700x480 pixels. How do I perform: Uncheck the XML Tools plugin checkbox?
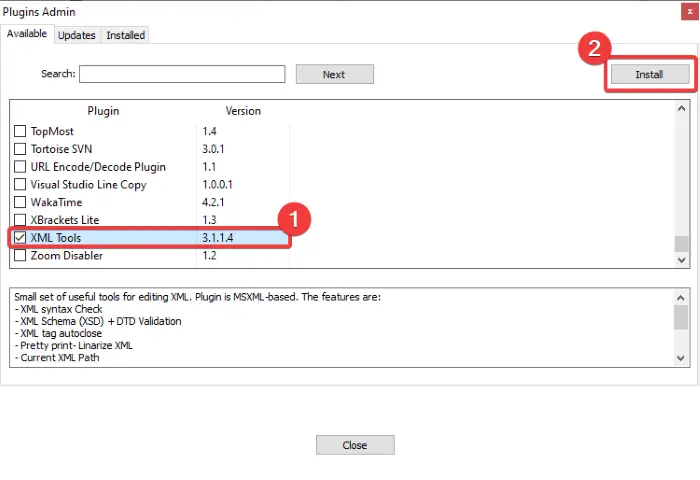click(20, 238)
